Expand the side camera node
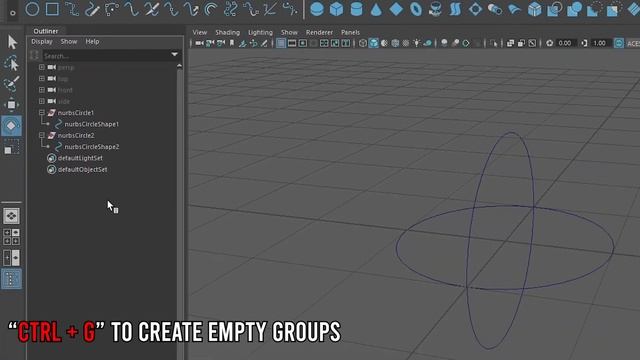The height and width of the screenshot is (360, 640). click(42, 101)
